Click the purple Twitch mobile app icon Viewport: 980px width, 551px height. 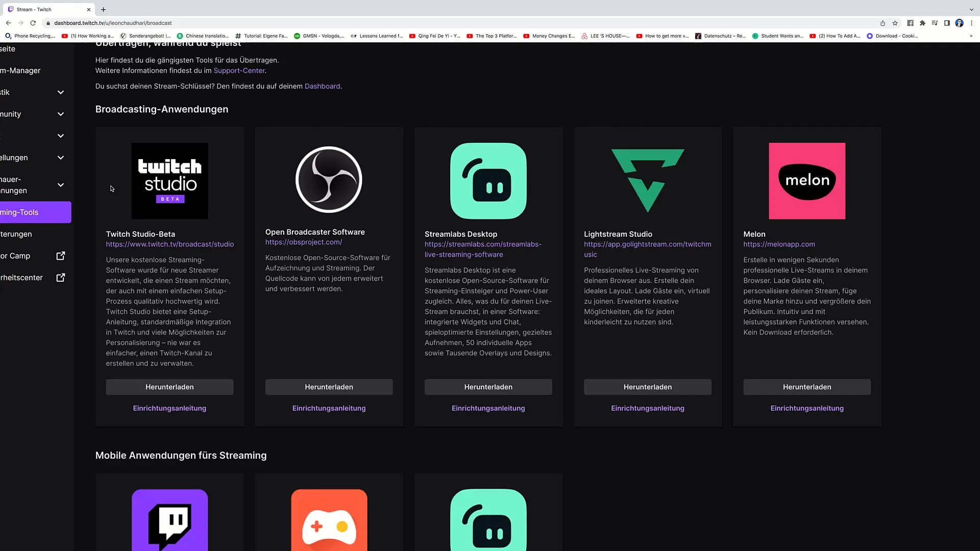pyautogui.click(x=169, y=520)
